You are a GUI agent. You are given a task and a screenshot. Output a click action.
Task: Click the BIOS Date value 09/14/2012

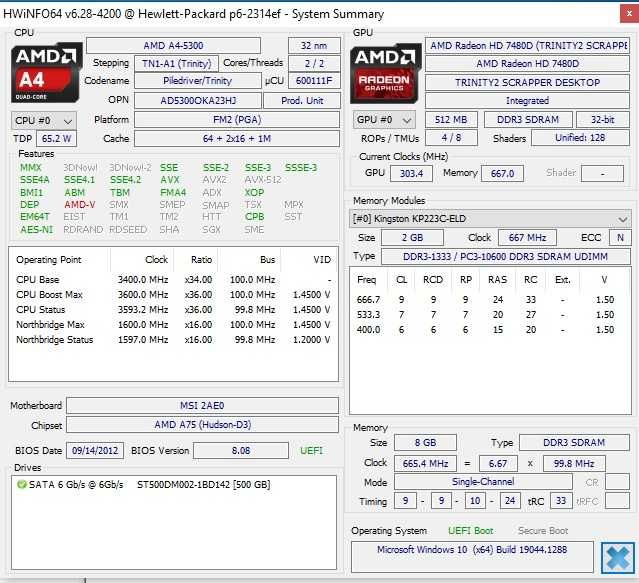point(95,451)
